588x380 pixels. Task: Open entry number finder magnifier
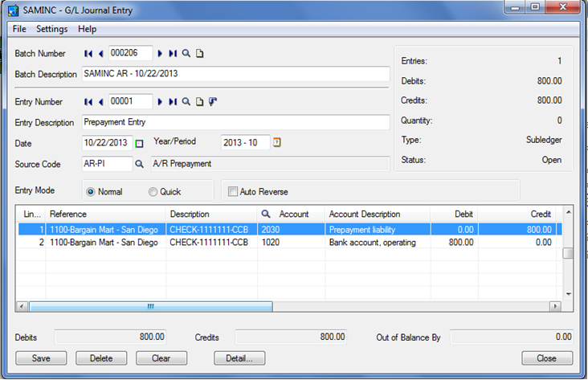click(186, 102)
